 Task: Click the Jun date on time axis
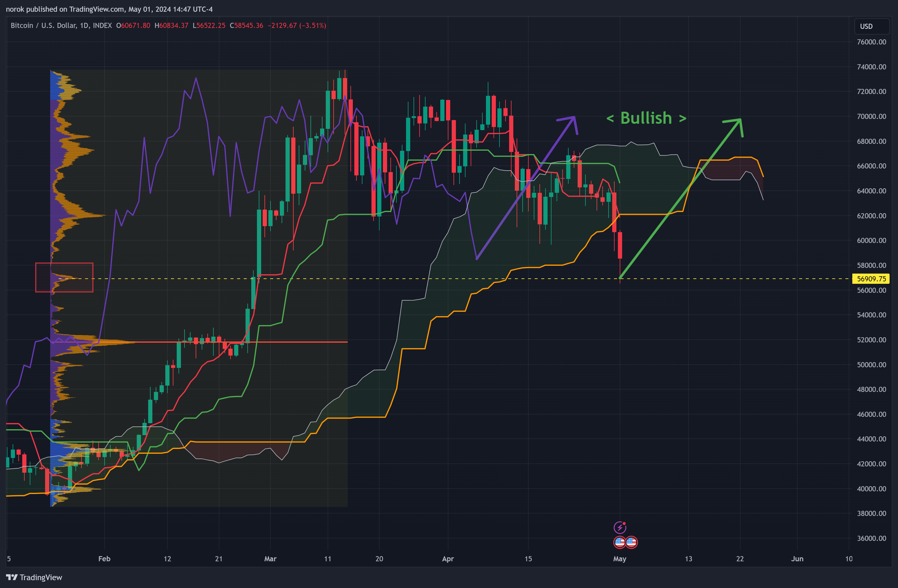point(797,559)
